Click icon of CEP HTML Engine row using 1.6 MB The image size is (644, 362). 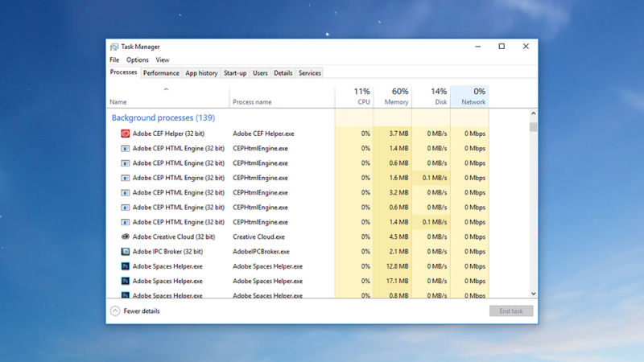(126, 178)
